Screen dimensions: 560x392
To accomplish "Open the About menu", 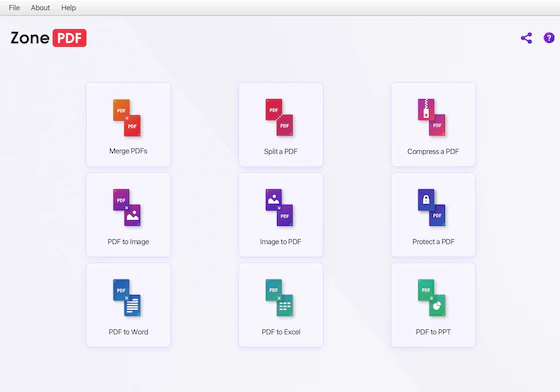I will point(40,7).
